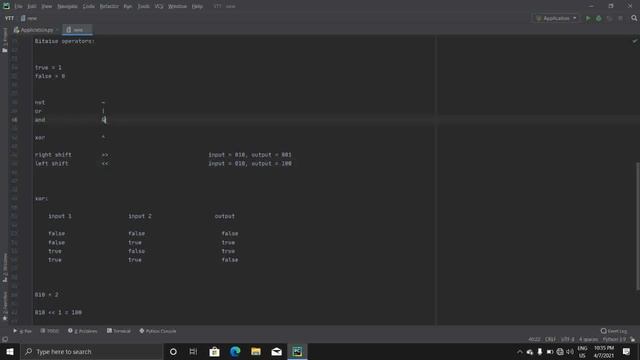
Task: Open the Event Log
Action: (x=614, y=331)
